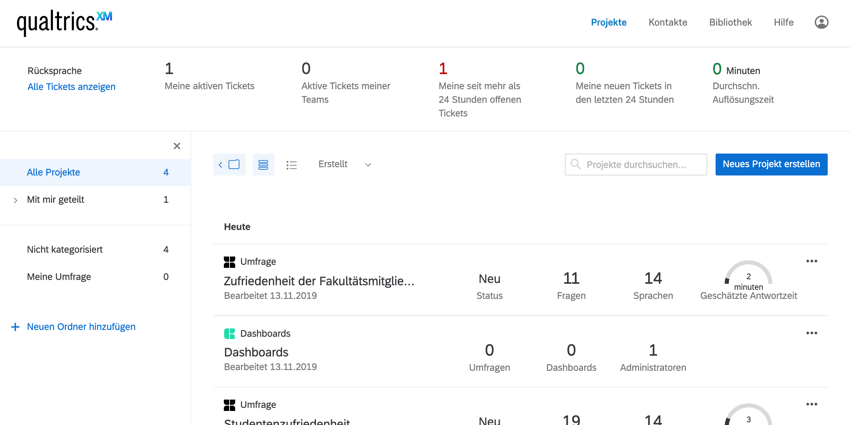Open options menu for Studentenzufriedenheit survey
Image resolution: width=850 pixels, height=425 pixels.
812,404
